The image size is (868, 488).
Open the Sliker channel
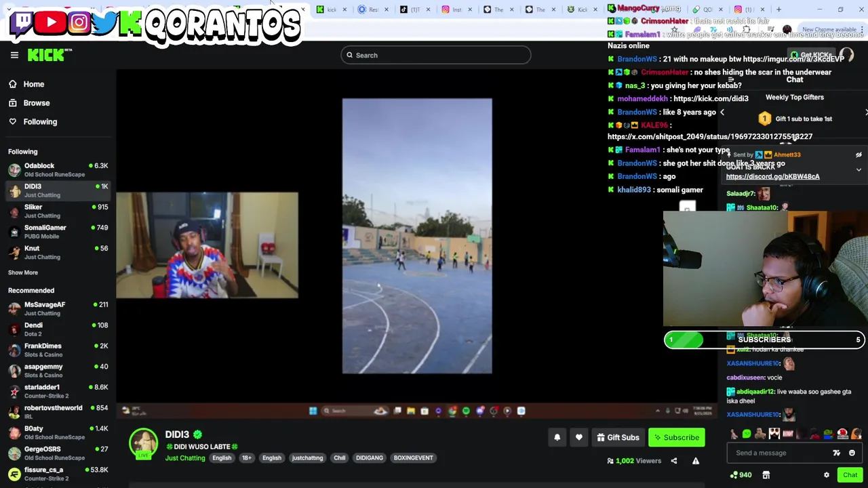58,211
